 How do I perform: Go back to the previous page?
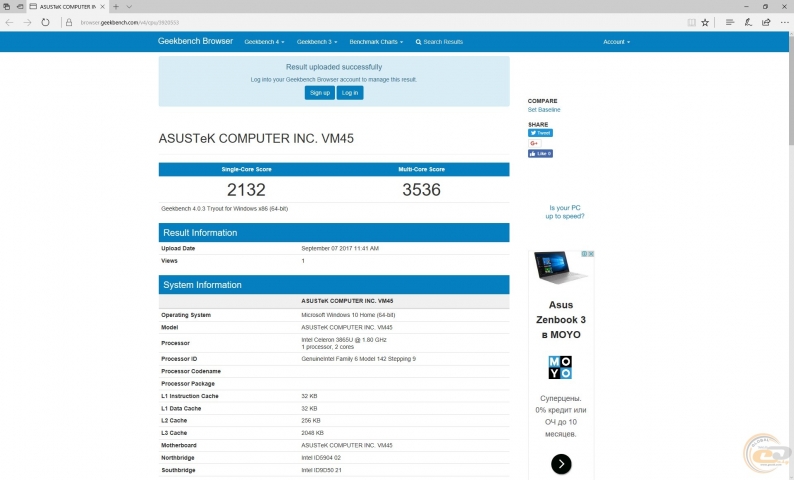click(x=9, y=22)
